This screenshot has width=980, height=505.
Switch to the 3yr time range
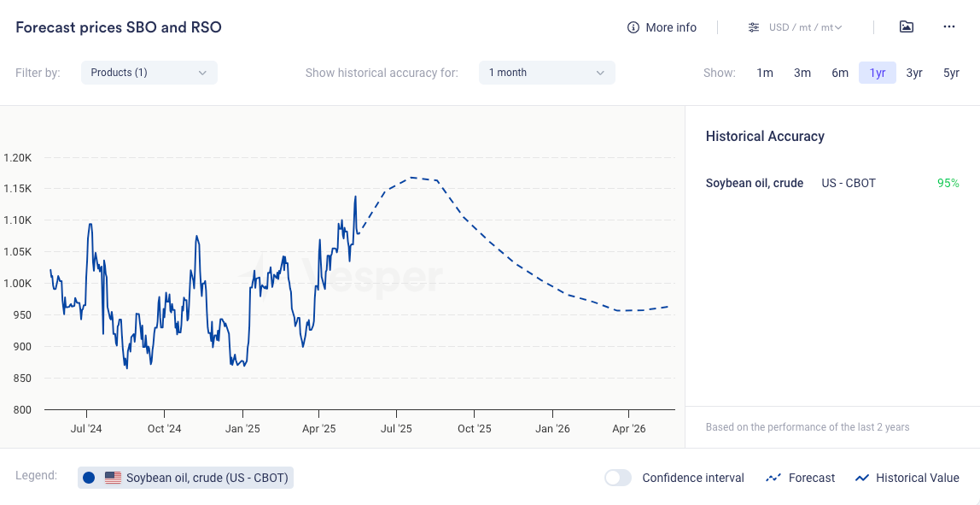pos(914,73)
